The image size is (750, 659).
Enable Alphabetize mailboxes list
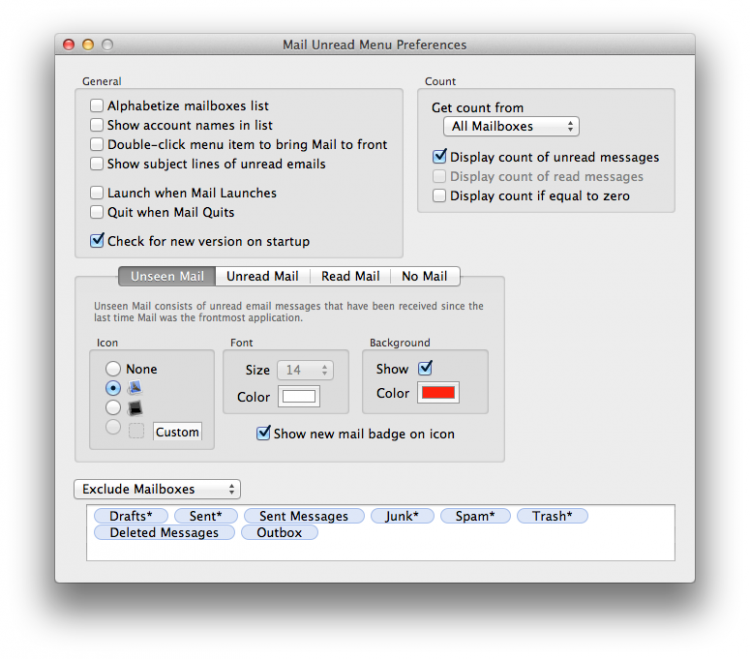tap(97, 105)
